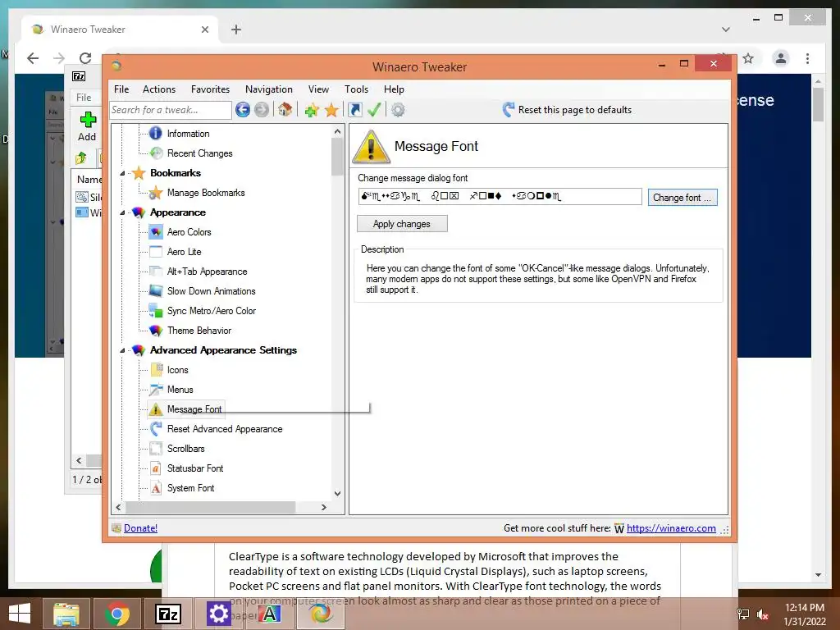Viewport: 840px width, 630px height.
Task: Open a new Chrome tab with plus button
Action: [x=236, y=30]
